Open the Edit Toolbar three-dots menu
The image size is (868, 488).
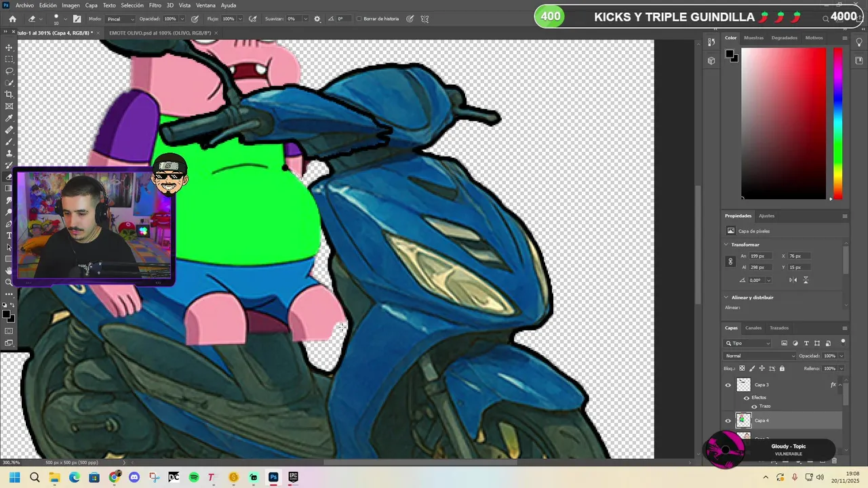[9, 294]
